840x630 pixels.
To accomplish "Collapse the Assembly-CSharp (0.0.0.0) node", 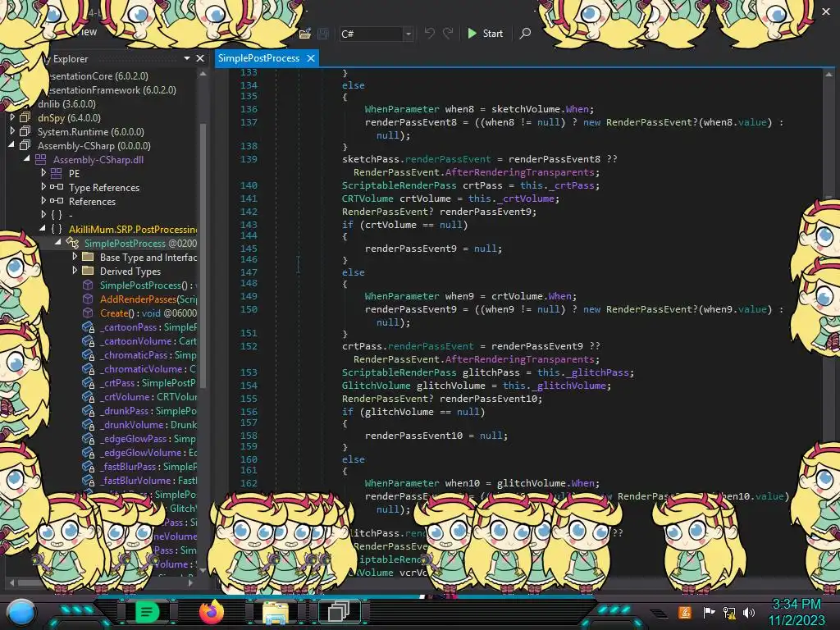I will 11,144.
